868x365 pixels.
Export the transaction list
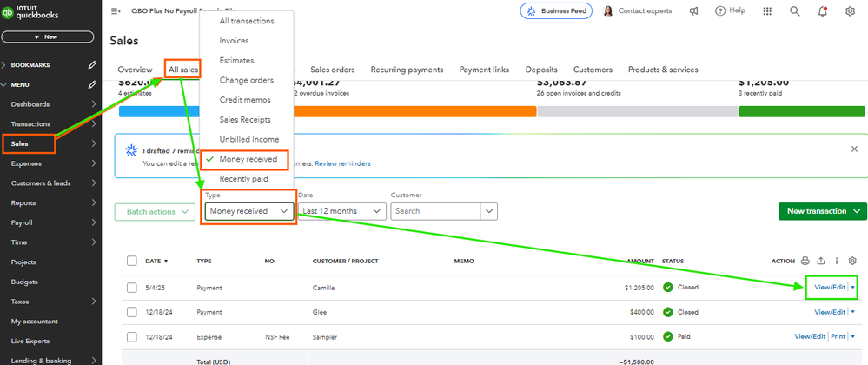(821, 261)
